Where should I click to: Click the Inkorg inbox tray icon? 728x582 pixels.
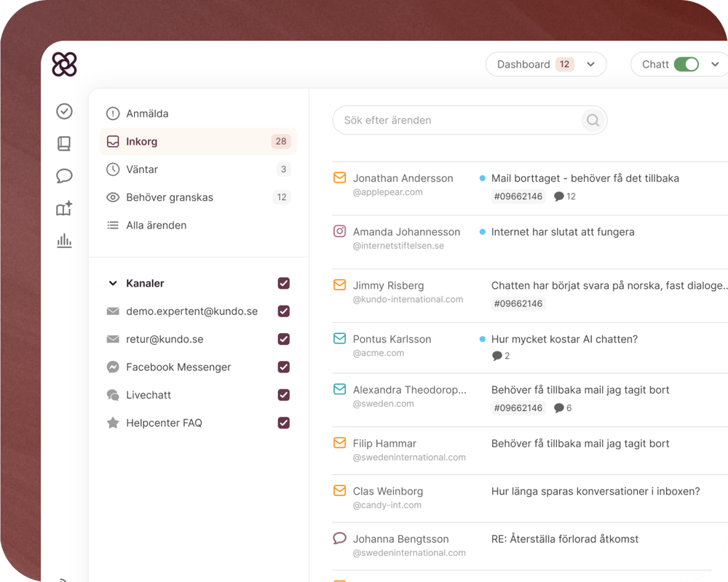113,142
